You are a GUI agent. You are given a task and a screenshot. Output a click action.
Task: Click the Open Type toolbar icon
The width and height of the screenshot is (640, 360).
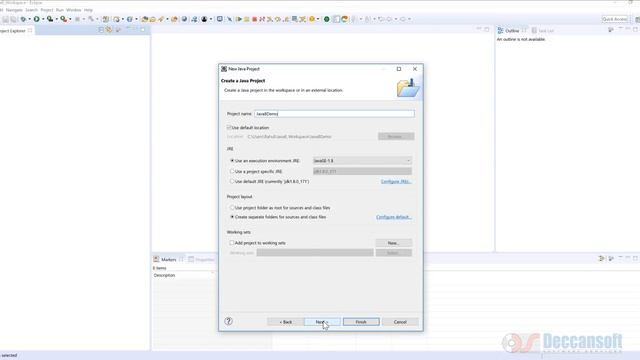coord(144,19)
